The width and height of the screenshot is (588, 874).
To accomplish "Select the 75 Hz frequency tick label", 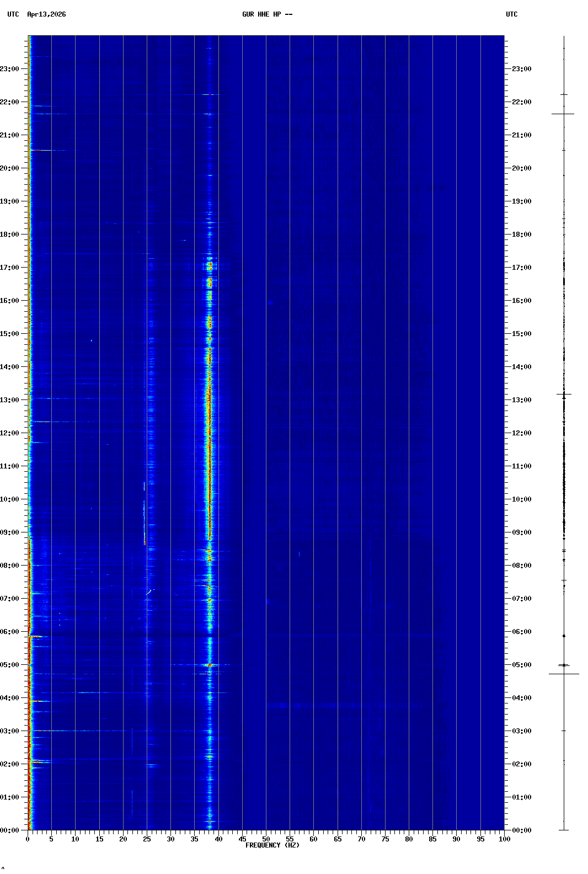I will pos(385,839).
